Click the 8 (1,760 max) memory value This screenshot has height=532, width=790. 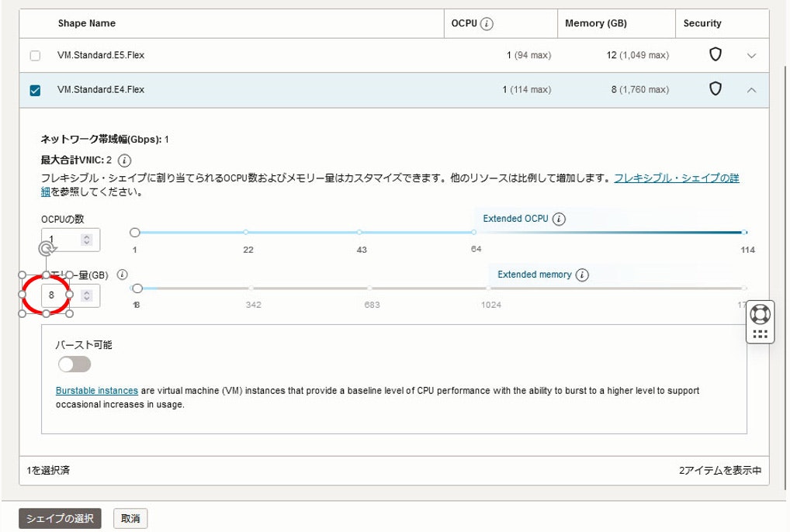640,90
